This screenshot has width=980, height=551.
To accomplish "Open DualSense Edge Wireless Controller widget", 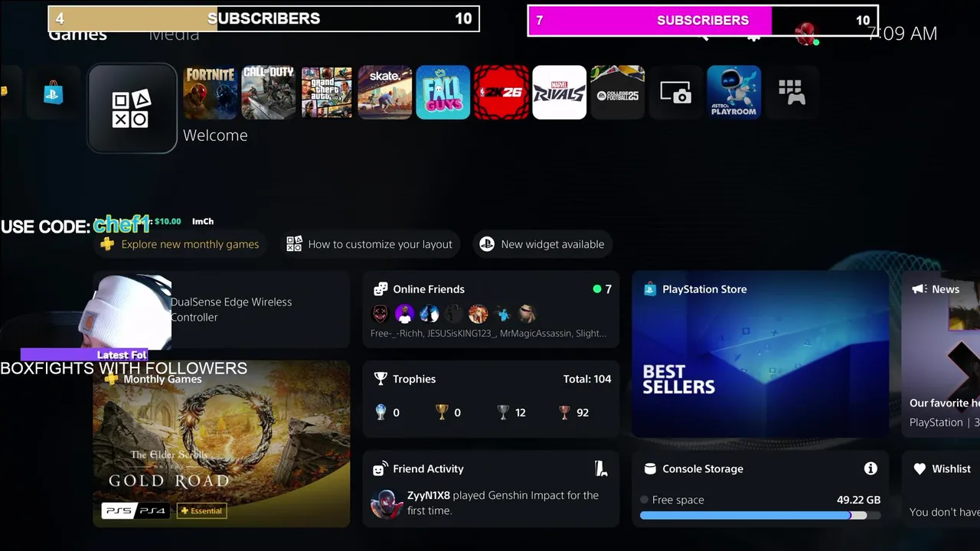I will [x=221, y=309].
